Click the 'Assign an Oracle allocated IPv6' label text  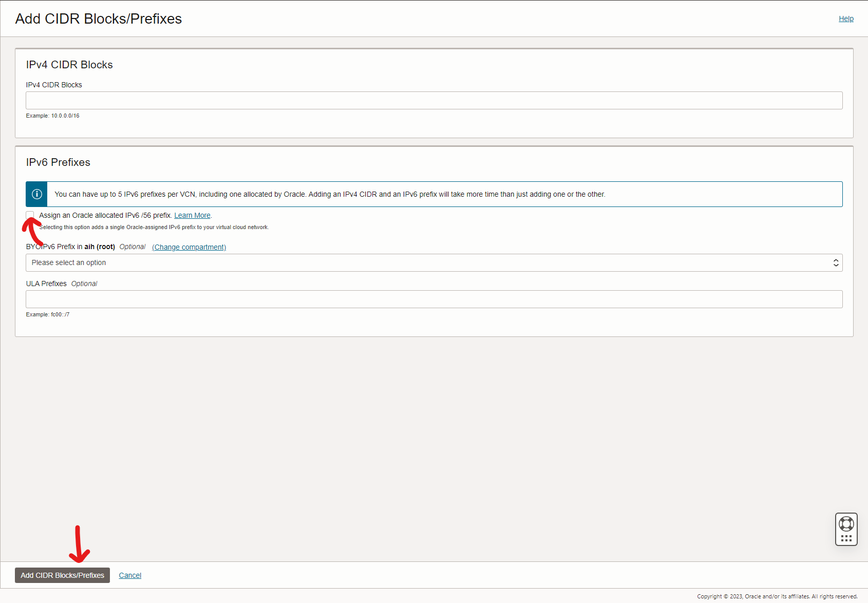click(x=105, y=216)
